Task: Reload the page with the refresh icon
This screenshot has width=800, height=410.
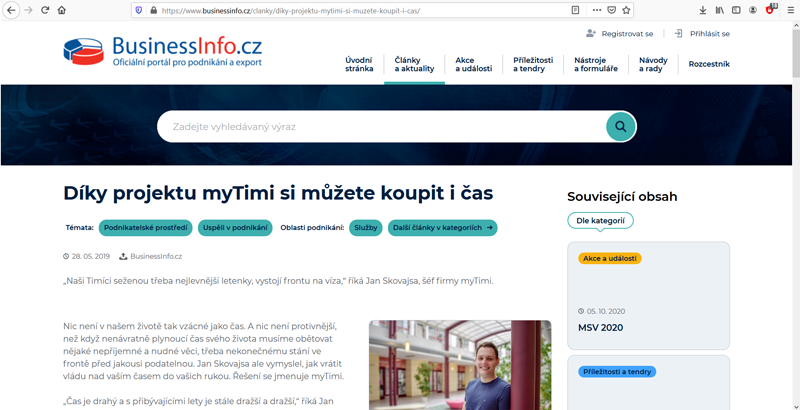Action: pyautogui.click(x=45, y=10)
